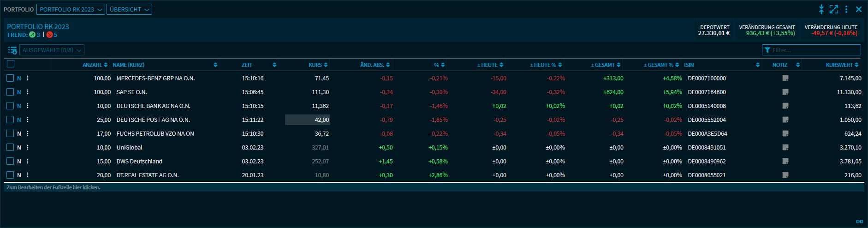This screenshot has height=228, width=868.
Task: Click the footer text to edit it
Action: (x=54, y=187)
